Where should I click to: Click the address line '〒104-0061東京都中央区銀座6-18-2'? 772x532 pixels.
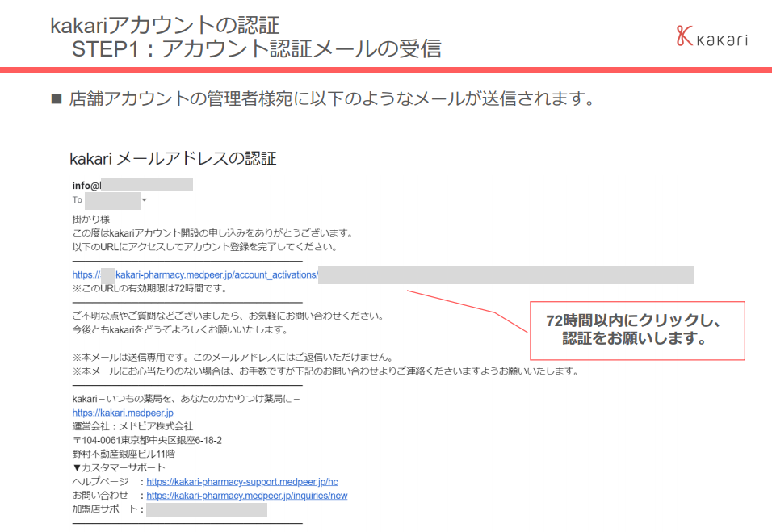[x=147, y=440]
